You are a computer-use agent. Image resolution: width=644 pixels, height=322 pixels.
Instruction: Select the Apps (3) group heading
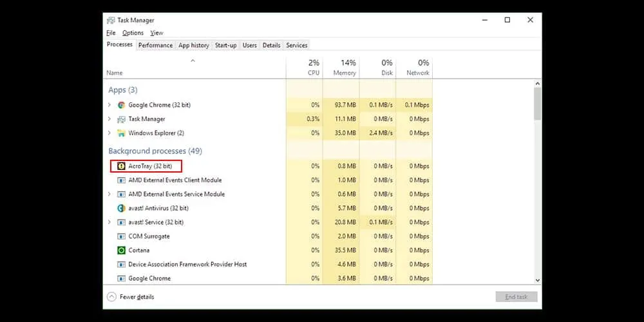123,90
